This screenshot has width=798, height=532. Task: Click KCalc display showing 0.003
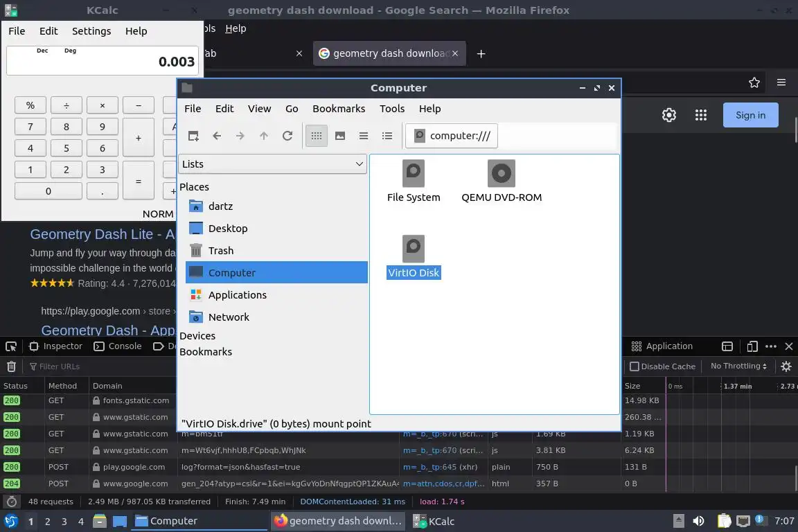tap(103, 61)
